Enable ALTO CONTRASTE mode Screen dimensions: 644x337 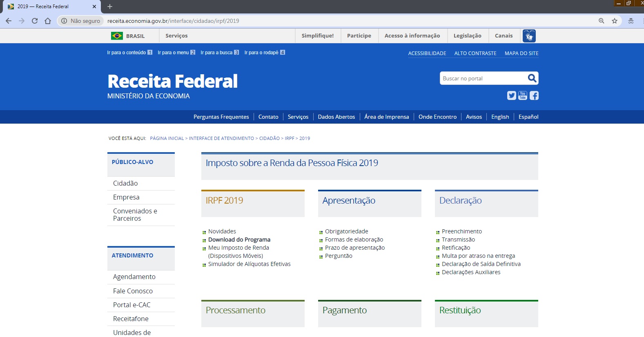(475, 53)
